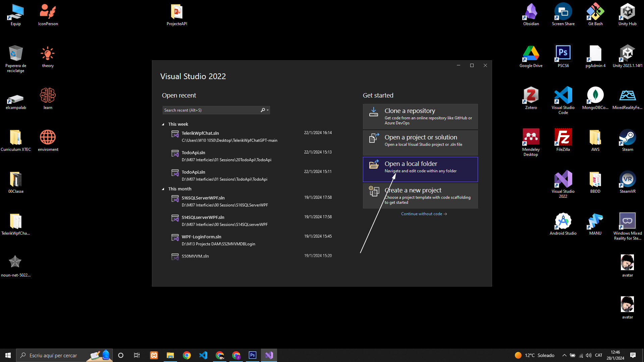Open S16SQLServerWPF.sln recent entry
The width and height of the screenshot is (644, 362).
203,198
